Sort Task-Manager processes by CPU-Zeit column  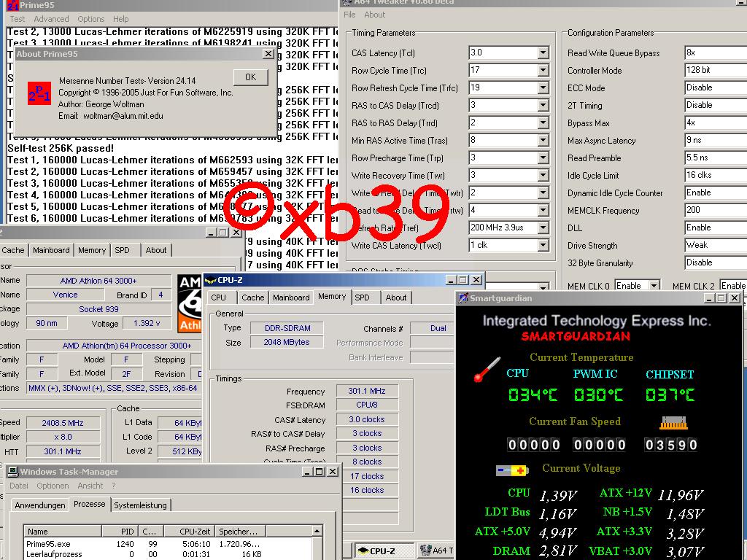point(189,532)
